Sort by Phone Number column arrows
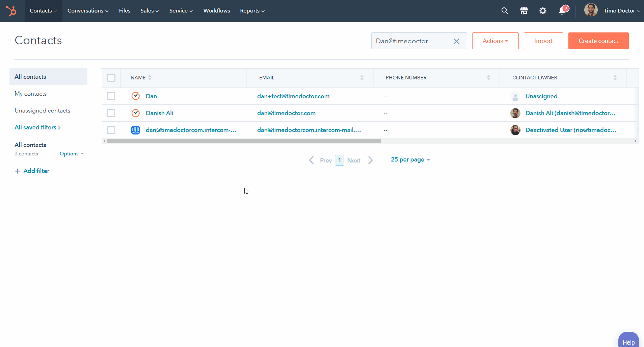The image size is (644, 347). click(x=488, y=77)
